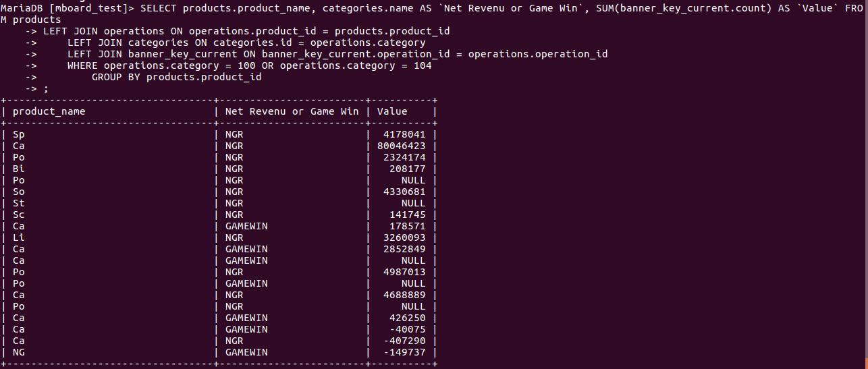The width and height of the screenshot is (868, 369).
Task: Click the MariaDB [mboard_test] prompt
Action: pyautogui.click(x=67, y=8)
